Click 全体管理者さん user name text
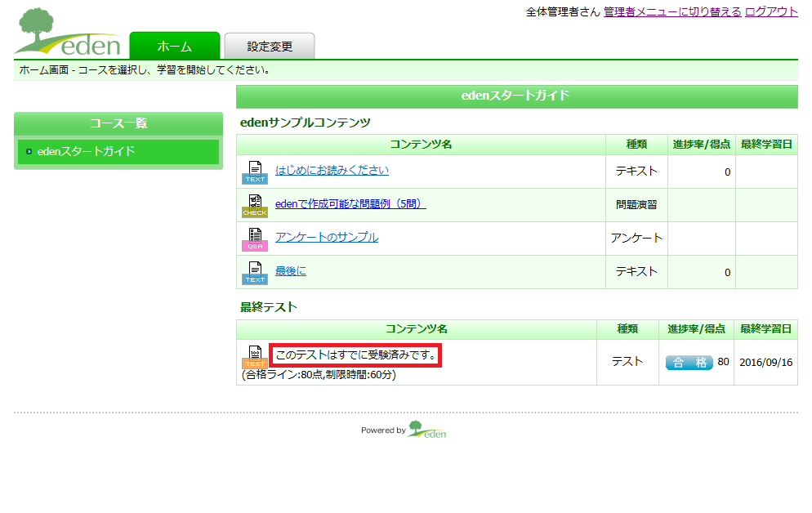The width and height of the screenshot is (812, 513). (563, 11)
